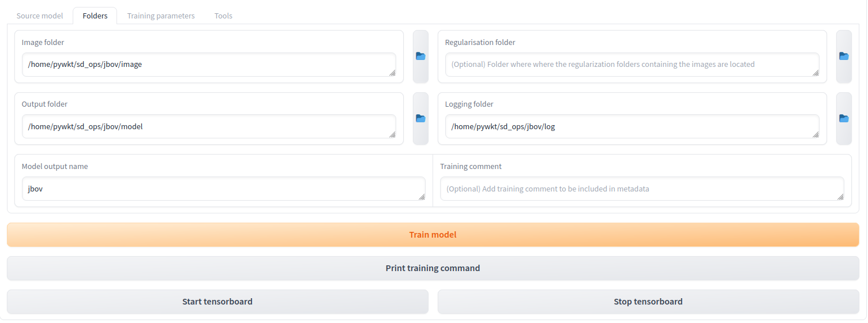
Task: Click folder icon next to Image folder
Action: pyautogui.click(x=420, y=57)
